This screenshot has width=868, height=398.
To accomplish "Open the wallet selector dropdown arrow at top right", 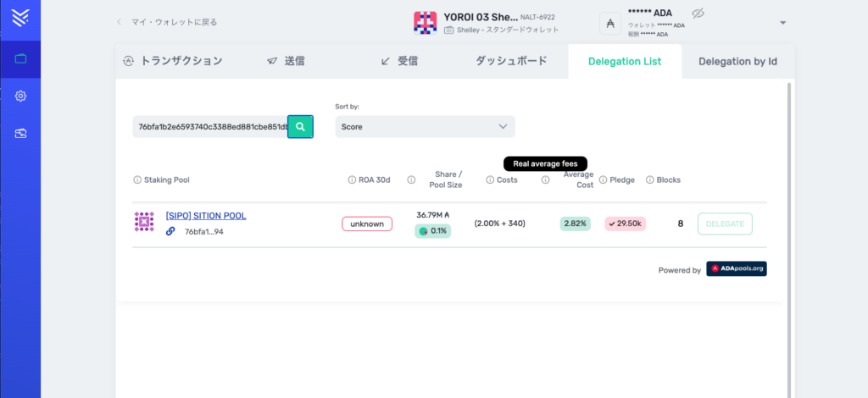I will coord(782,23).
